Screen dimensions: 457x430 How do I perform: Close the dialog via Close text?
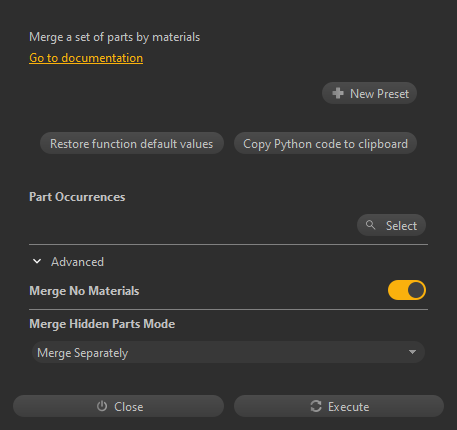(129, 407)
